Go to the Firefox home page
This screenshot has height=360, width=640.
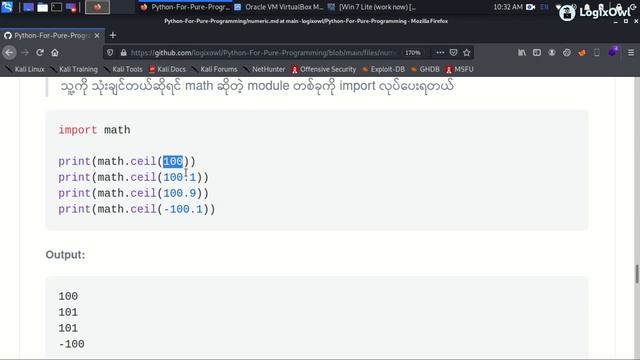coord(55,53)
